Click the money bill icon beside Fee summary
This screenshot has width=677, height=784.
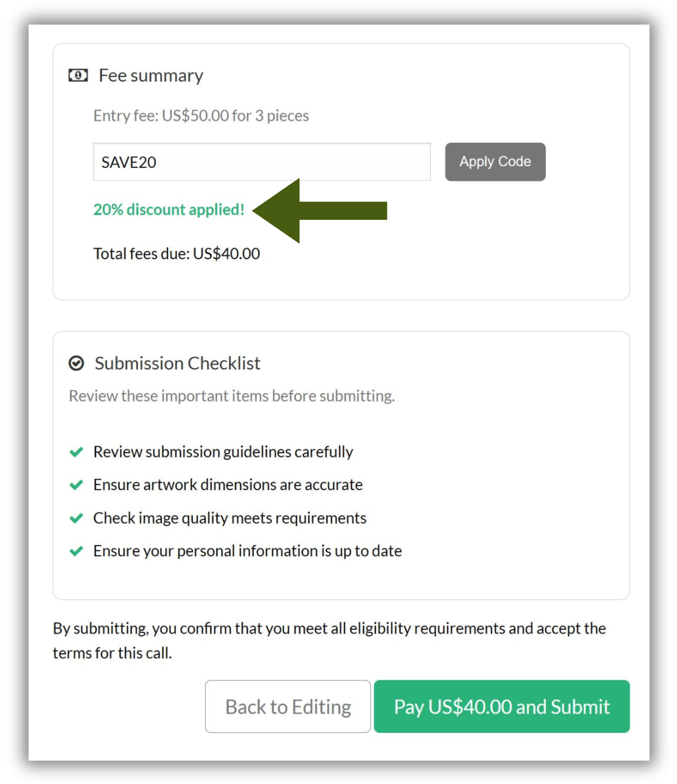click(x=78, y=75)
